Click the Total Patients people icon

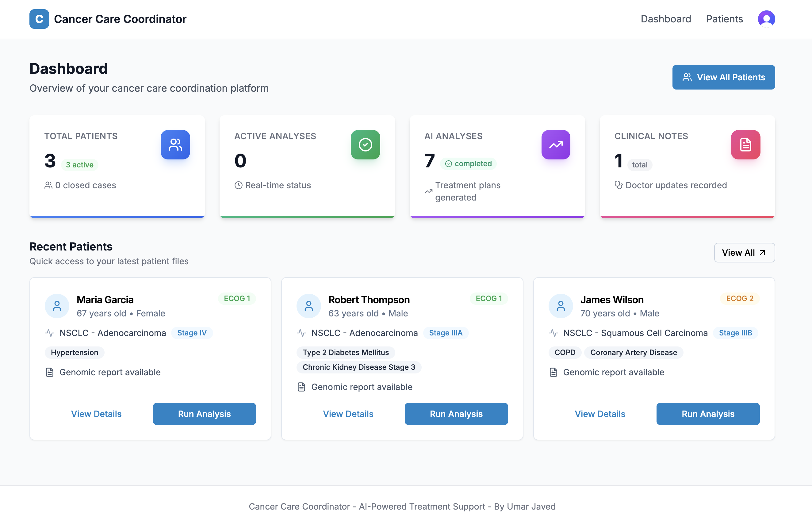tap(175, 144)
